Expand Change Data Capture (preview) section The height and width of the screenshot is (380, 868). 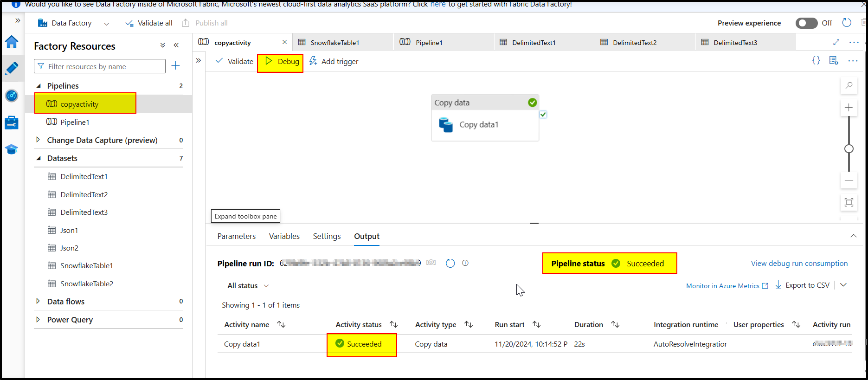pyautogui.click(x=38, y=140)
